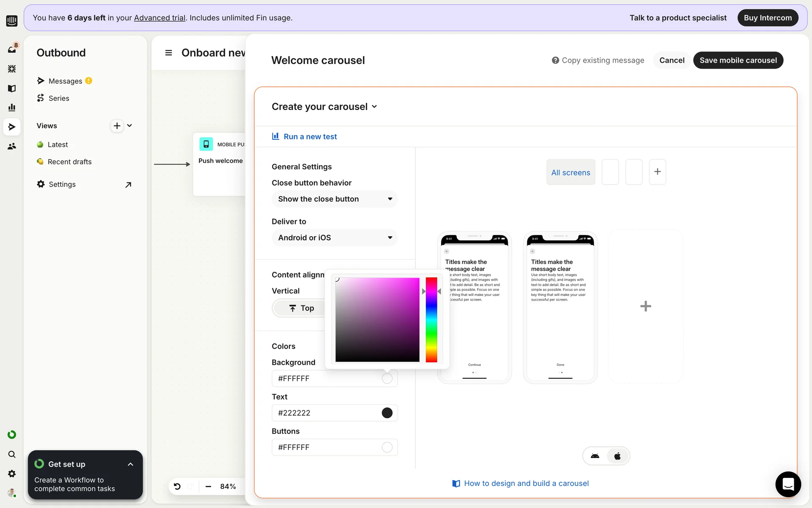Open the Android or iOS dropdown
The image size is (812, 508).
[334, 237]
